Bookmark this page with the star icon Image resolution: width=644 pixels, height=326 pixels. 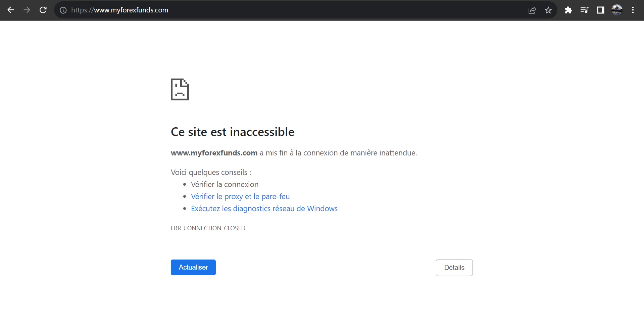click(x=548, y=10)
